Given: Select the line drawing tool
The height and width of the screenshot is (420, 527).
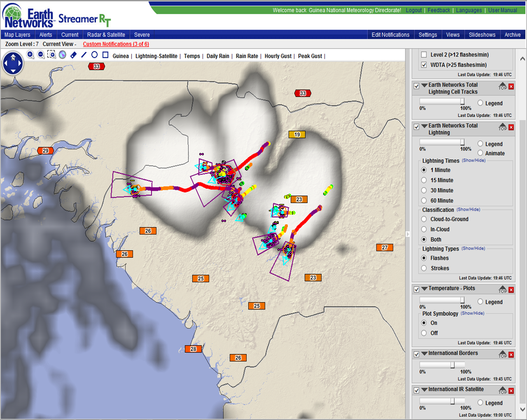Looking at the screenshot, I should 84,54.
